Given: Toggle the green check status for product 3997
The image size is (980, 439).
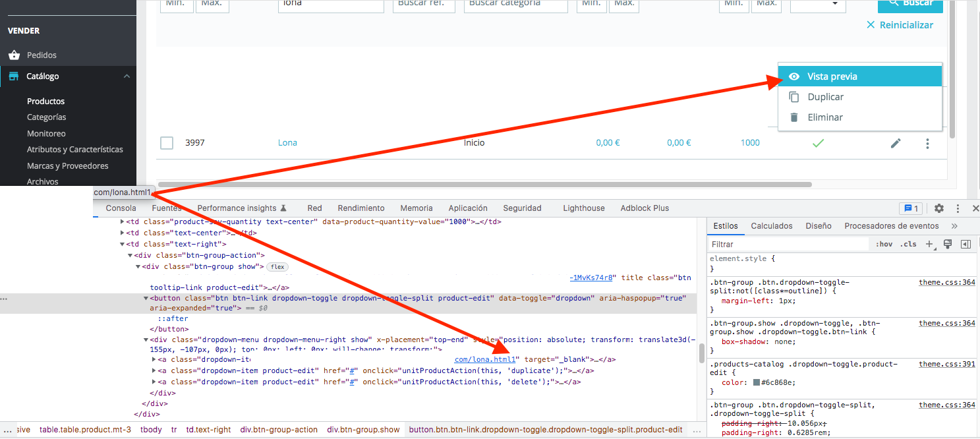Looking at the screenshot, I should pyautogui.click(x=818, y=143).
